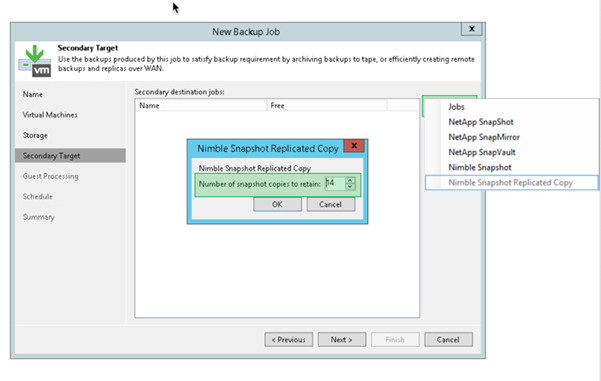Close the Nimble Snapshot Replicated Copy dialog
Image resolution: width=601 pixels, height=381 pixels.
pos(354,146)
